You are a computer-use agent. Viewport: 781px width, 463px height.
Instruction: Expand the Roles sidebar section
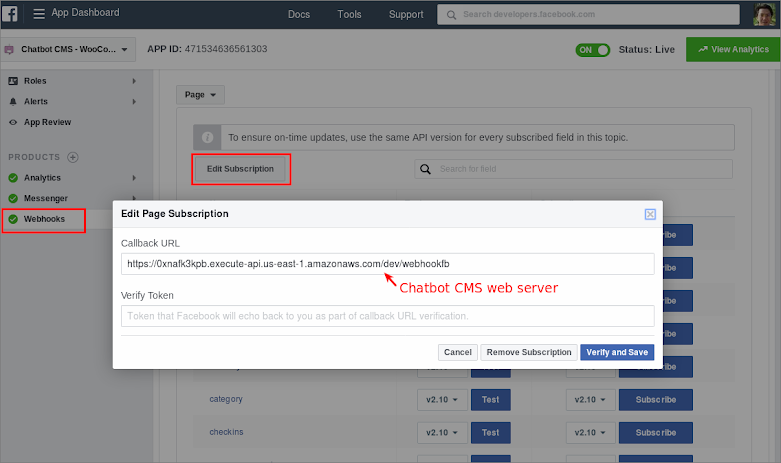click(134, 81)
